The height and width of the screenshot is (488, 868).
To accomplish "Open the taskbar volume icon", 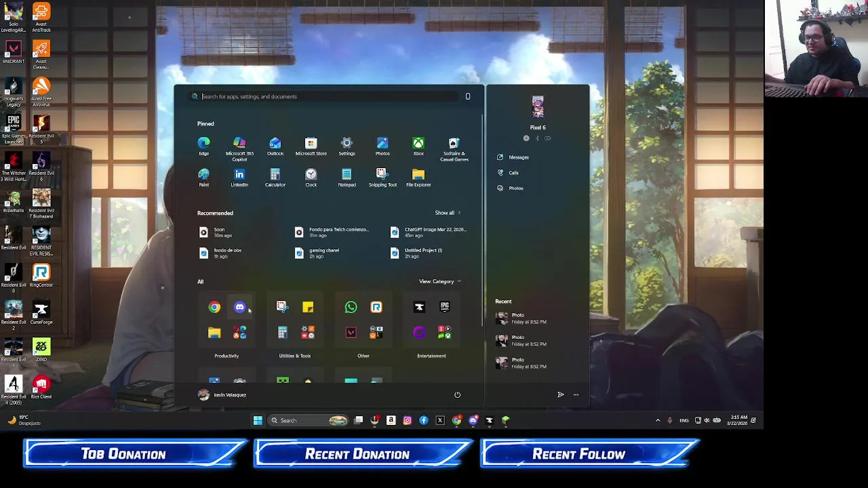I will tap(707, 420).
